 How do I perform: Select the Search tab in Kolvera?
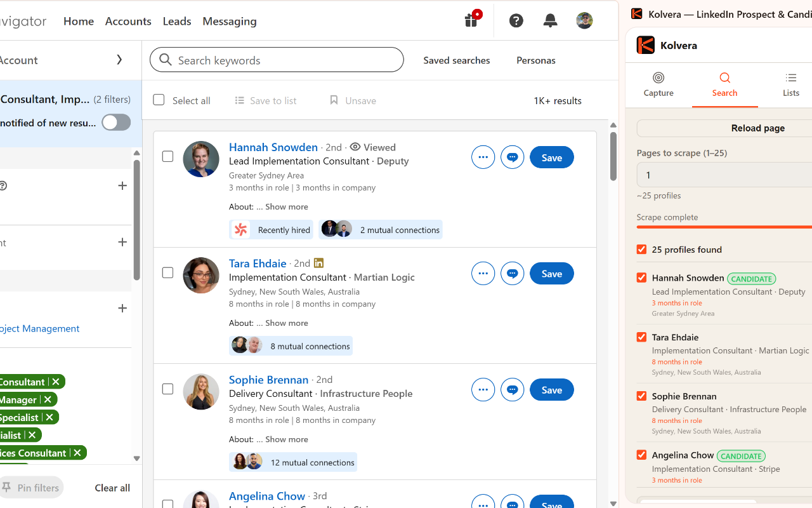click(x=724, y=84)
